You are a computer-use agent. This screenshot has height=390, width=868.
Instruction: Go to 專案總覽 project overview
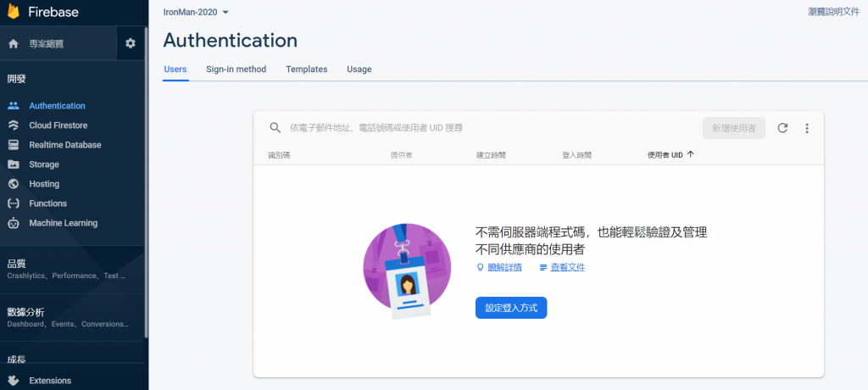tap(47, 44)
